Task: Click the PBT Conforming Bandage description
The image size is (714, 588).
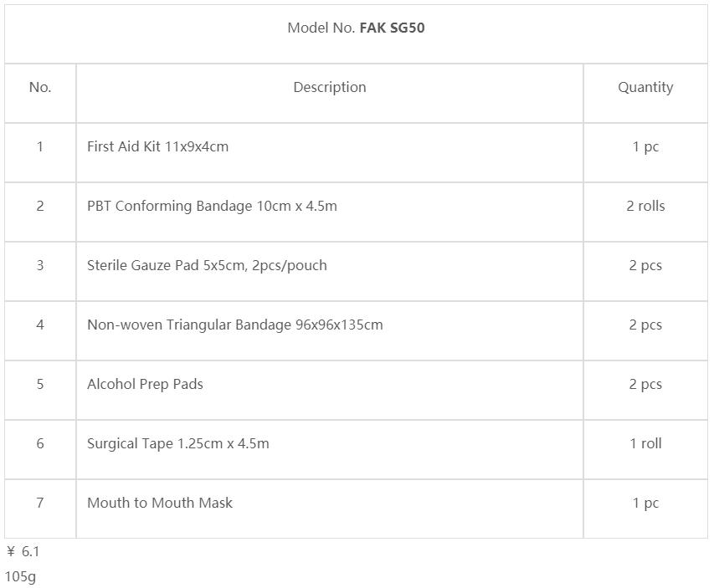Action: (212, 206)
